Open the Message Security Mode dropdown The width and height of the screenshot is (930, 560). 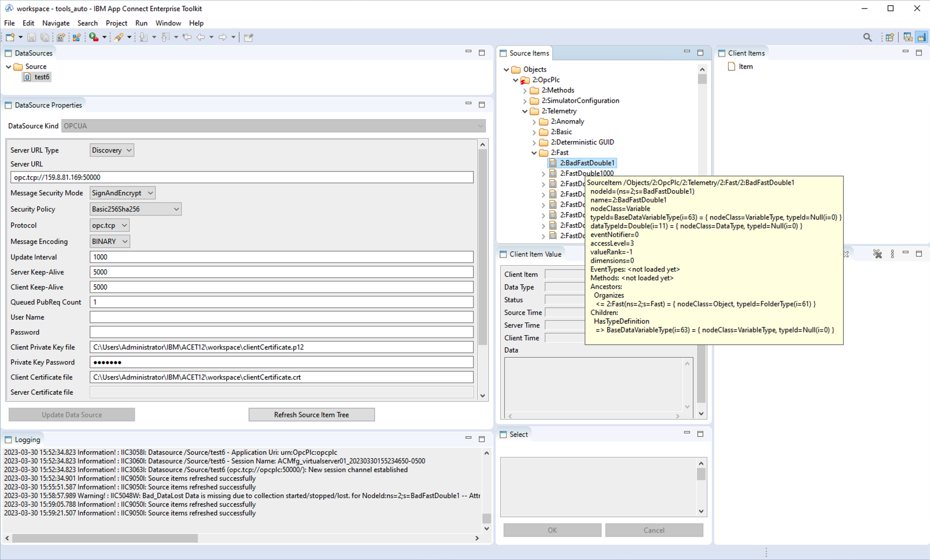[122, 193]
